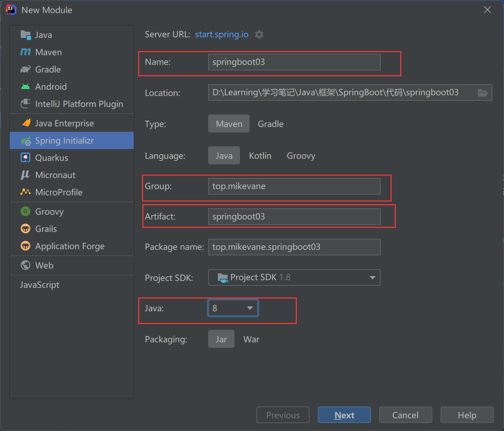
Task: Click the Maven 'm' icon
Action: point(26,52)
